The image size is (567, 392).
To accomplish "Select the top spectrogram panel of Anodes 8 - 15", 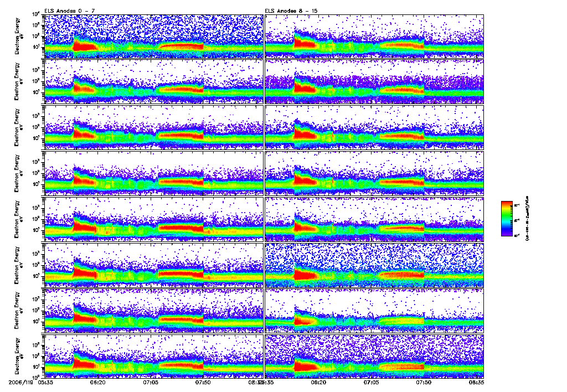I will [x=374, y=36].
